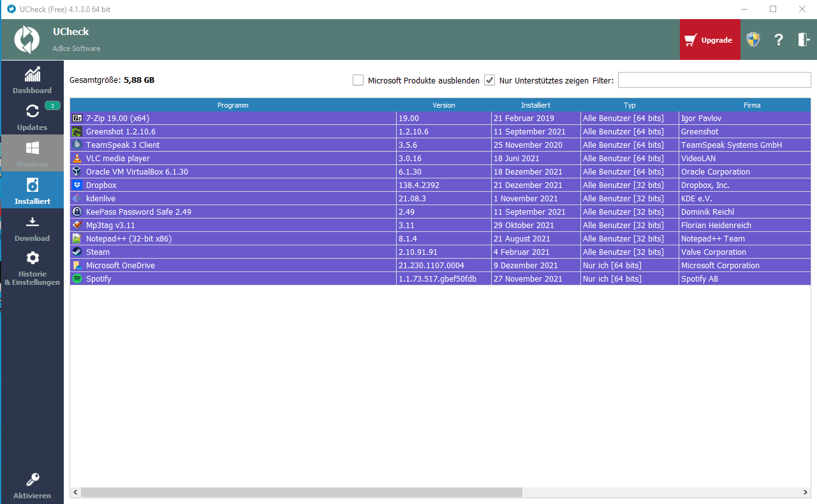Click the horizontal scrollbar thumb
Screen dimensions: 817x504
pyautogui.click(x=301, y=493)
